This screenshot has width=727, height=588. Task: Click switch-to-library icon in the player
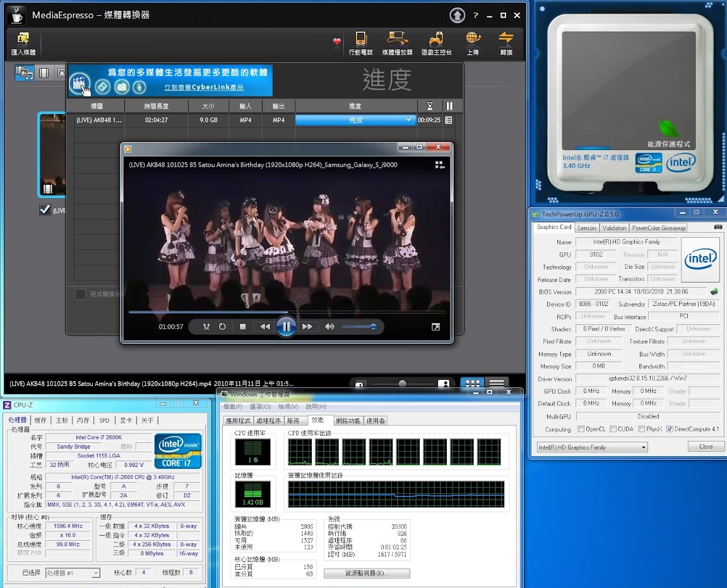(439, 165)
